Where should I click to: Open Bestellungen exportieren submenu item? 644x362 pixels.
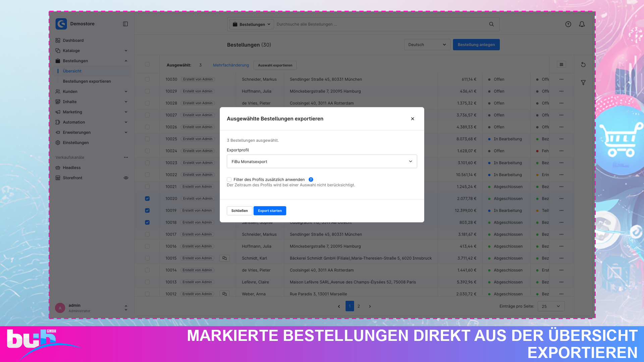(87, 81)
